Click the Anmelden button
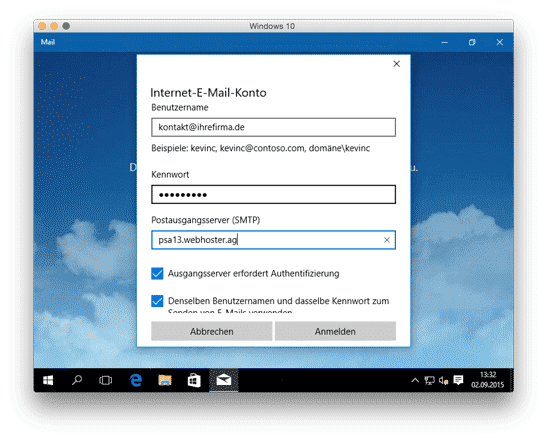The image size is (547, 440). pos(335,331)
